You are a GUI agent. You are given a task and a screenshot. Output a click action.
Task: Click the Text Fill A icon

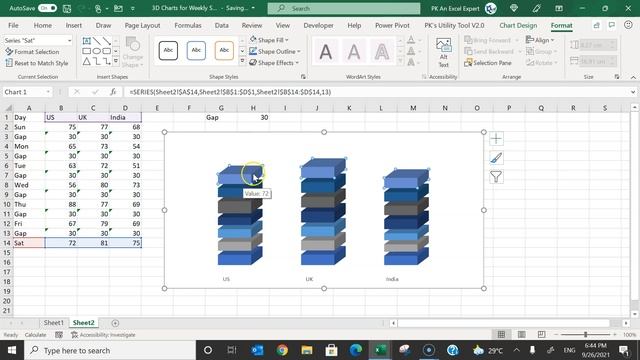(411, 40)
